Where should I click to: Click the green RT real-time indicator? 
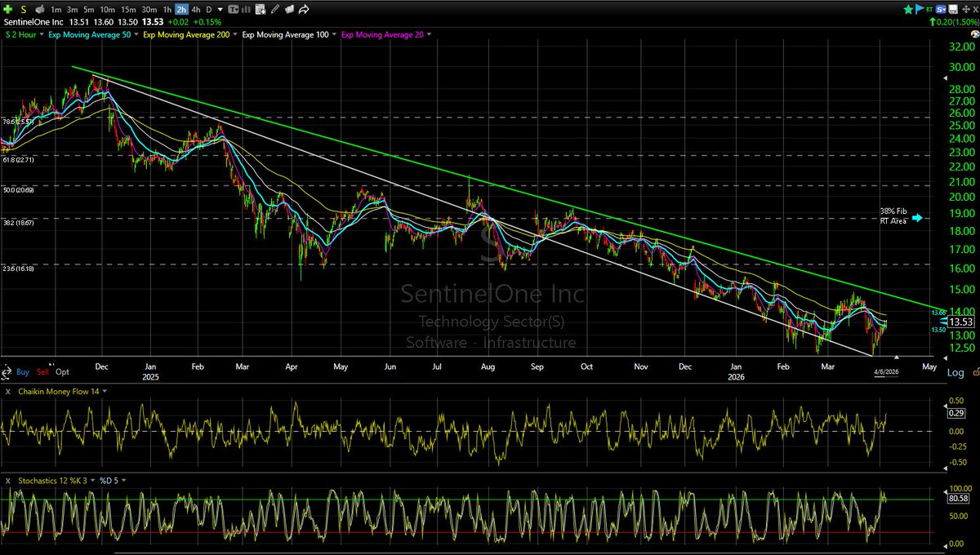[x=929, y=9]
